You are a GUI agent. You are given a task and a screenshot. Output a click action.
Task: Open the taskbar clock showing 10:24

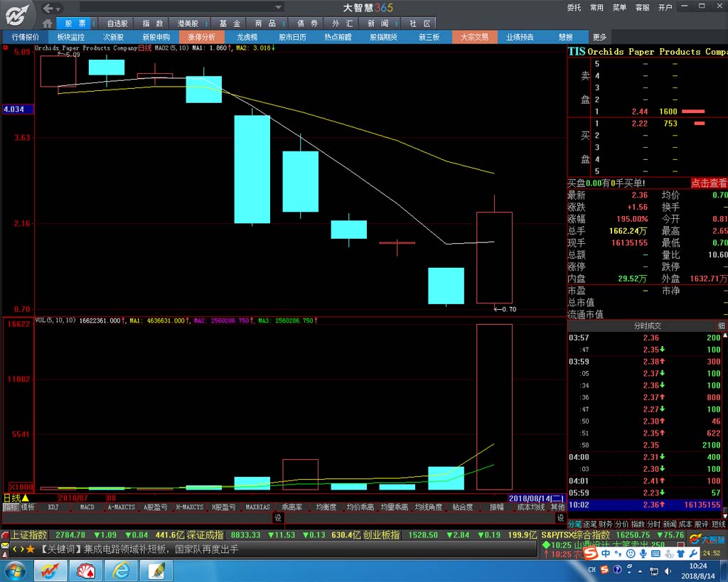698,571
